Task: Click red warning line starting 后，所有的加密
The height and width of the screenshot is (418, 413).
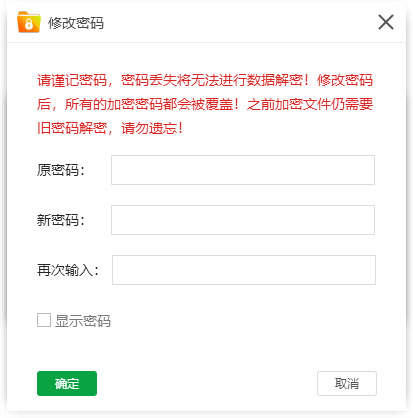Action: click(x=205, y=104)
